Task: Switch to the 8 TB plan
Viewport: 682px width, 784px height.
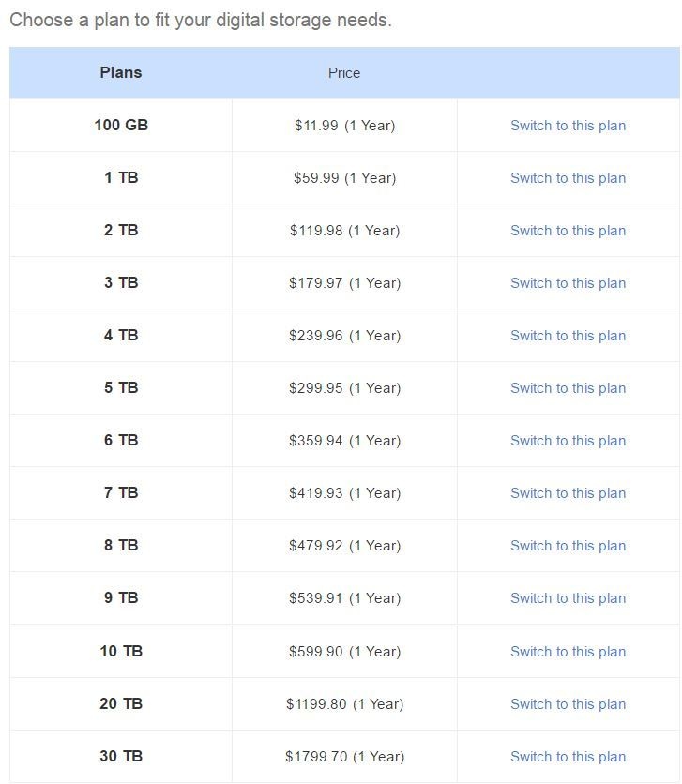Action: pyautogui.click(x=568, y=546)
